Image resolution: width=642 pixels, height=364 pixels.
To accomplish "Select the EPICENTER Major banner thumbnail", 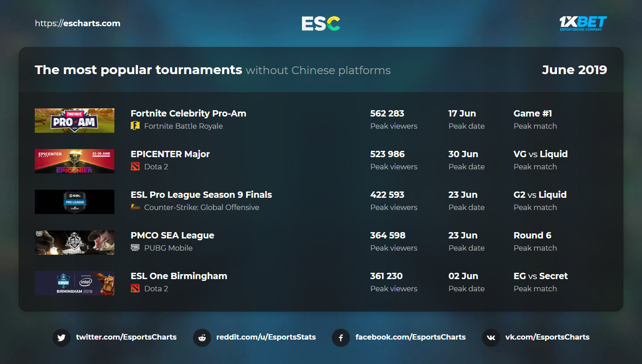I will click(75, 161).
